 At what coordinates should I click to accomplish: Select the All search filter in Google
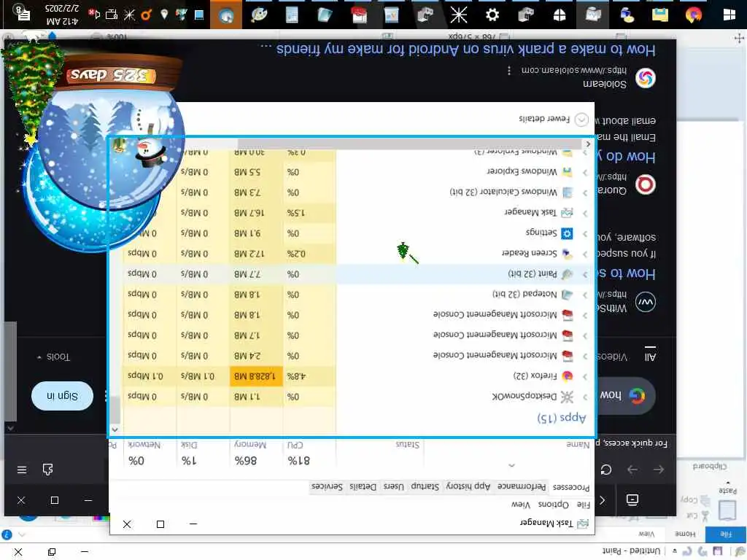(650, 356)
